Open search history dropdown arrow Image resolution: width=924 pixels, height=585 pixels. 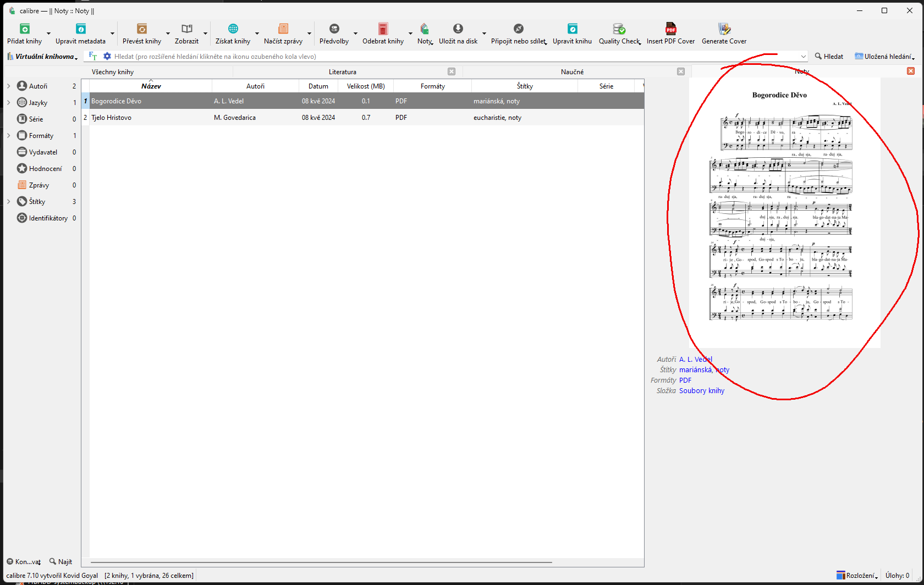803,56
